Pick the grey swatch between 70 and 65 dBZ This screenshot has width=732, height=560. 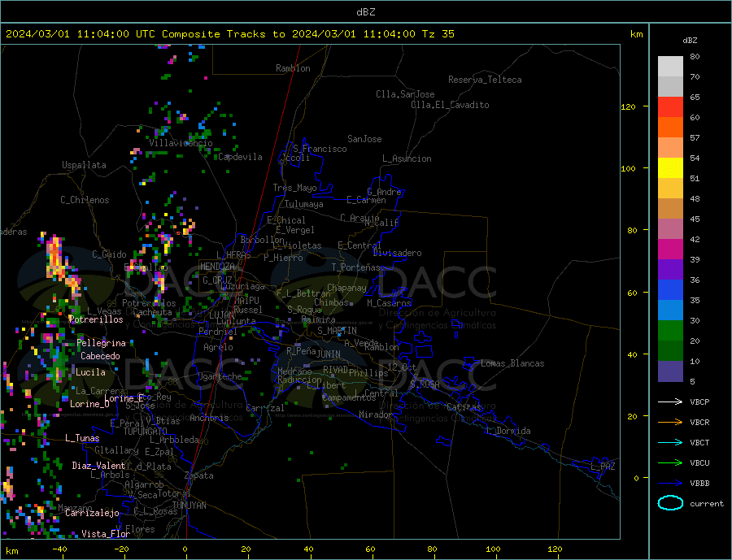670,87
